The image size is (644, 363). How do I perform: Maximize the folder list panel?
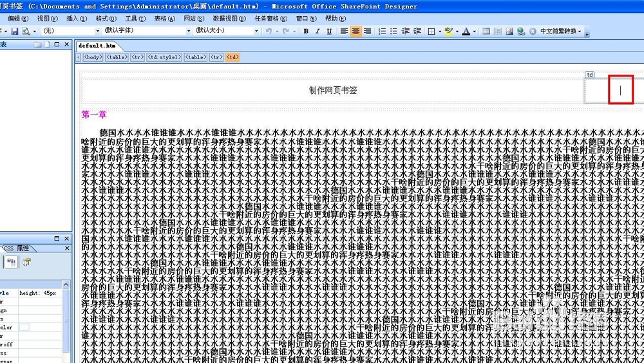pyautogui.click(x=57, y=44)
